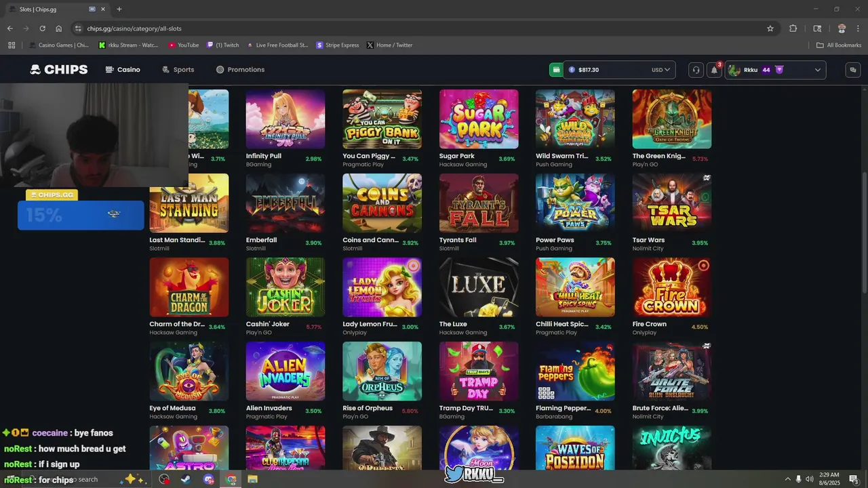Open the Fire Crown slot
The image size is (868, 488).
(x=672, y=287)
